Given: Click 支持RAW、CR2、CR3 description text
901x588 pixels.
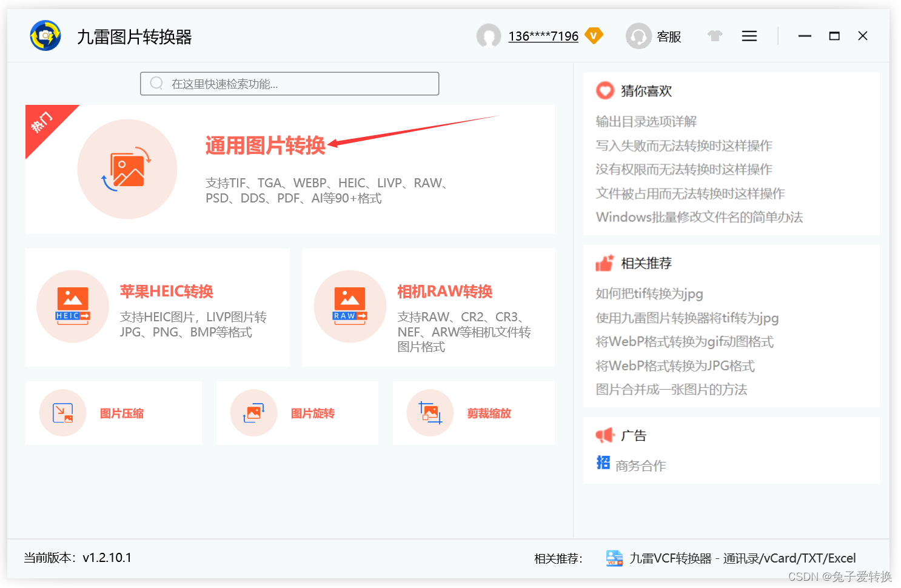Looking at the screenshot, I should 464,332.
